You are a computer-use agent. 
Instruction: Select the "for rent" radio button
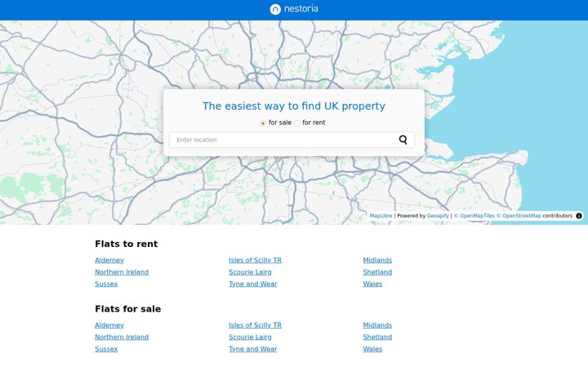(x=297, y=123)
